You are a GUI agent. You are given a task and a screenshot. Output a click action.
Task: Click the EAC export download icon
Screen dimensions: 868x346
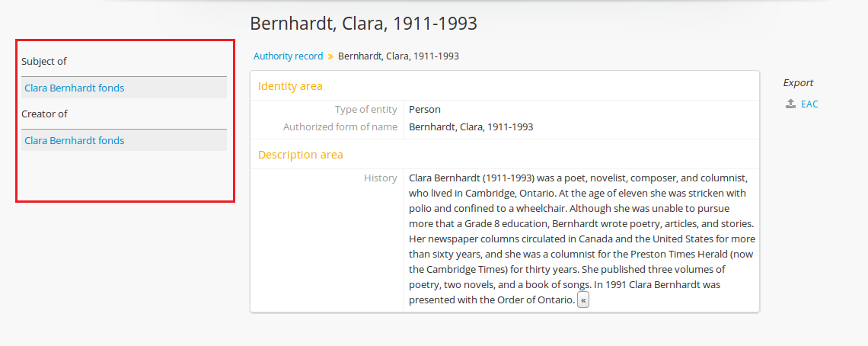coord(791,104)
